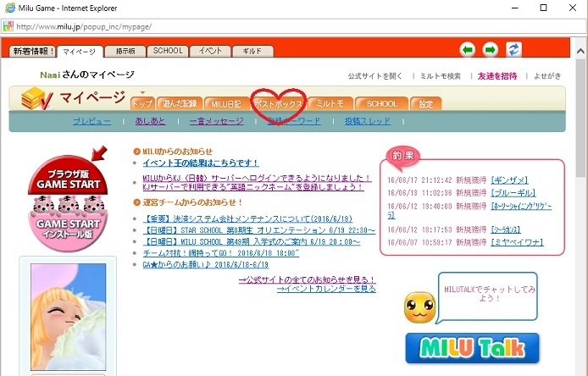The image size is (588, 376).
Task: Open チーム対抗！綱持ってGO！ link
Action: (x=221, y=253)
